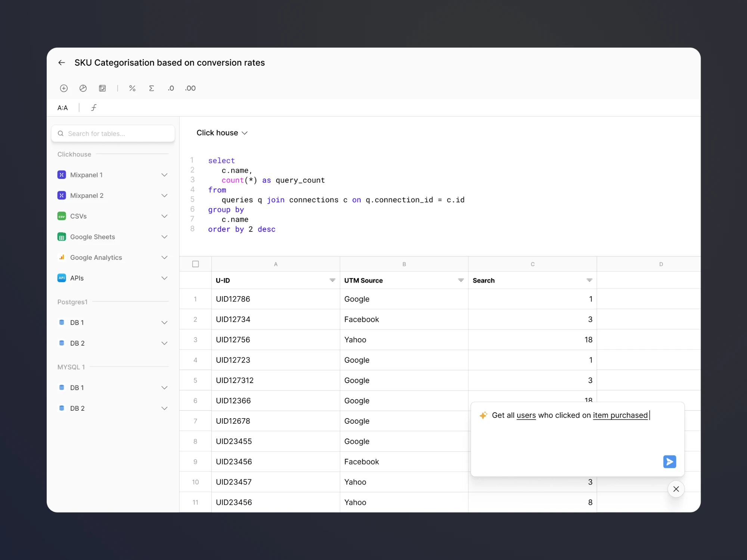Screen dimensions: 747x560
Task: Open the pivot table icon
Action: point(102,88)
